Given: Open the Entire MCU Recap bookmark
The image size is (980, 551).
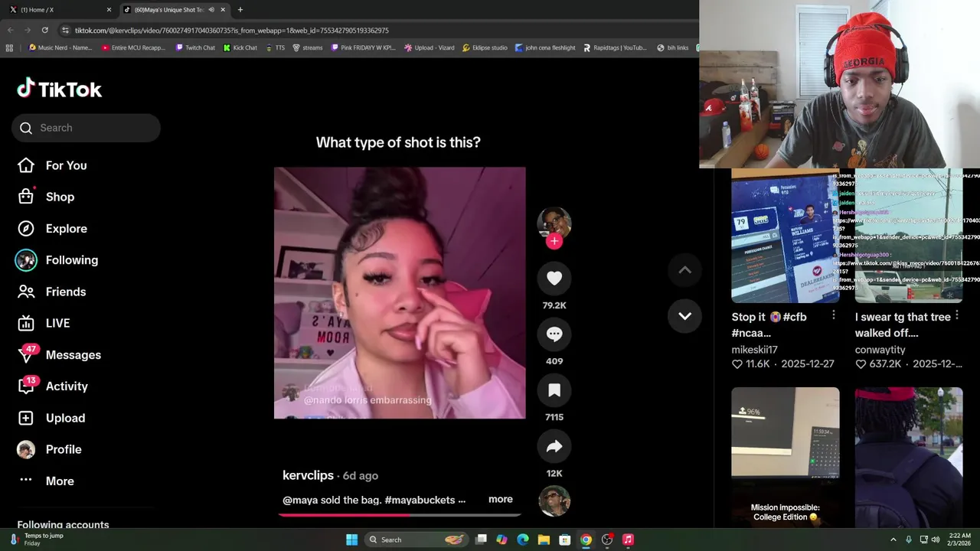Looking at the screenshot, I should 133,47.
